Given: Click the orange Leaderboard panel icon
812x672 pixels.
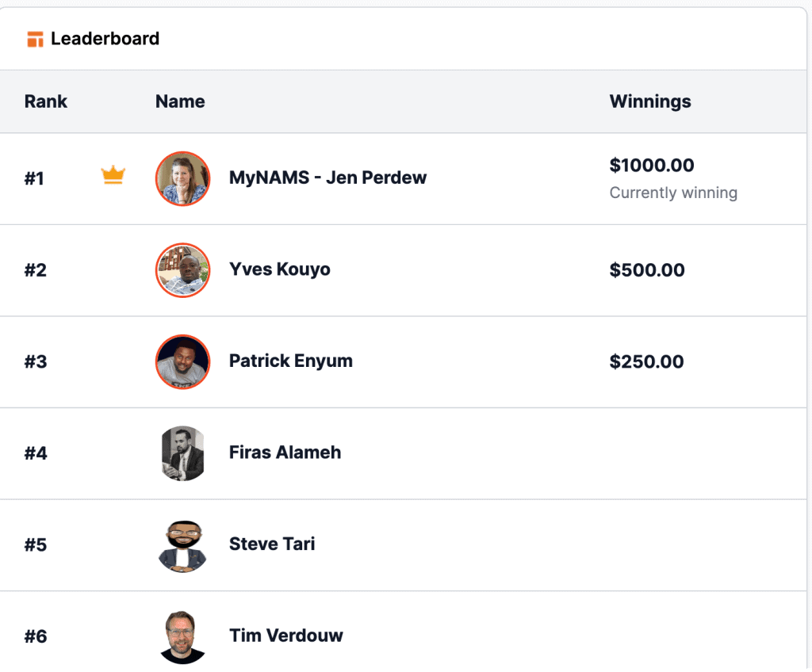Looking at the screenshot, I should 35,38.
